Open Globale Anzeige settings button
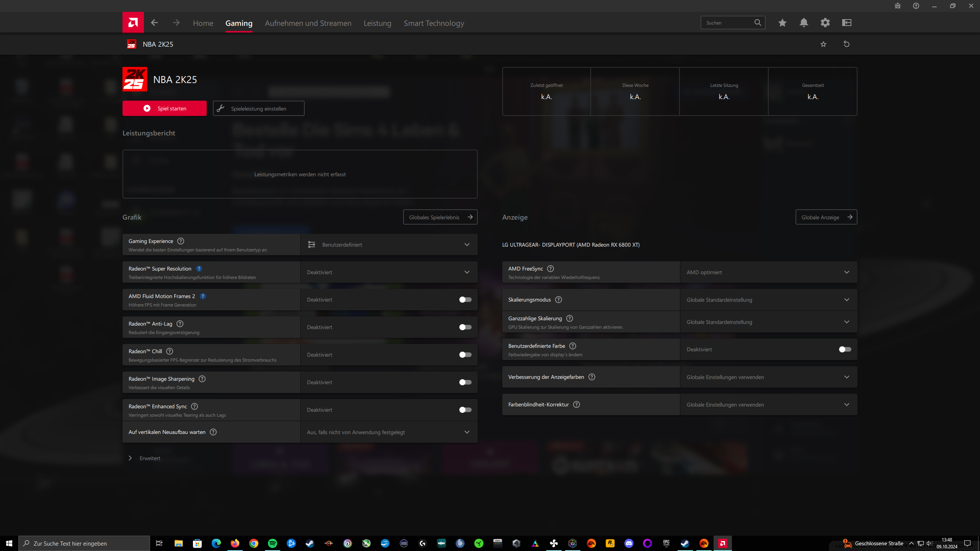980x551 pixels. pos(826,217)
